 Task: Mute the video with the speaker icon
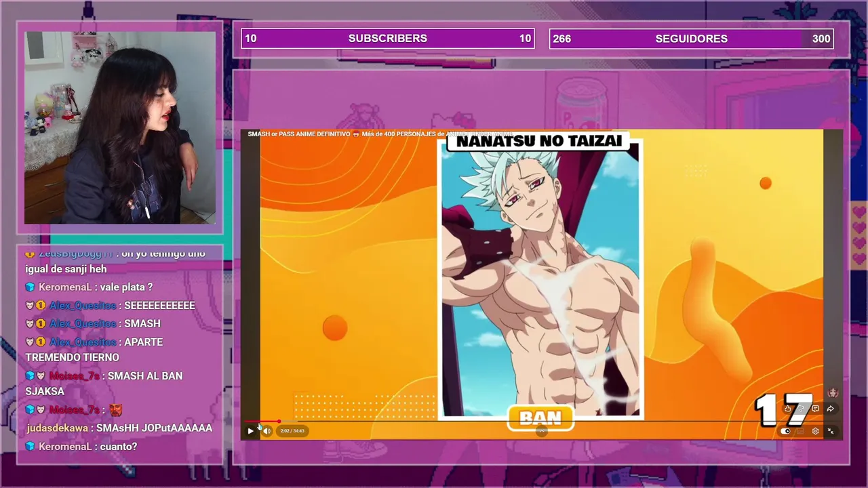click(x=267, y=431)
